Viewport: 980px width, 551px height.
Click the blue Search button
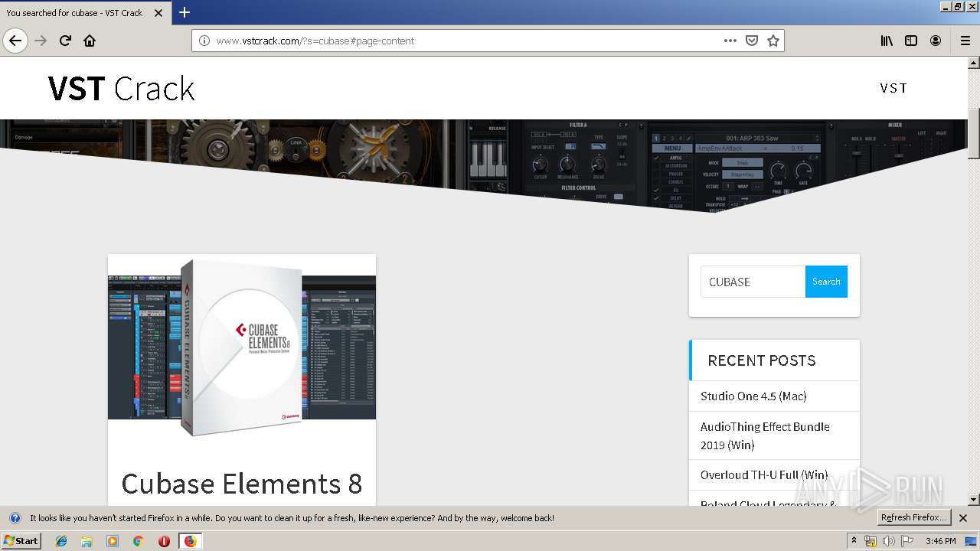(x=826, y=282)
